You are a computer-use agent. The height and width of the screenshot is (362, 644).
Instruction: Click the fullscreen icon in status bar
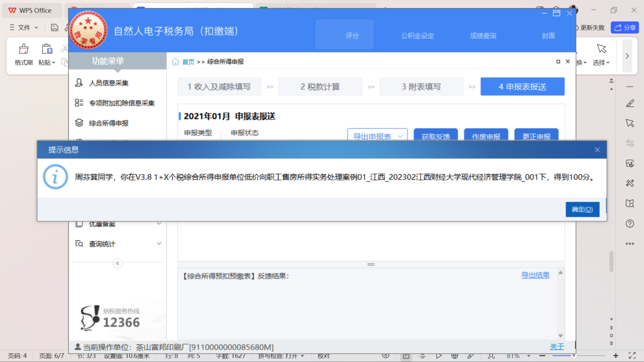pos(632,356)
